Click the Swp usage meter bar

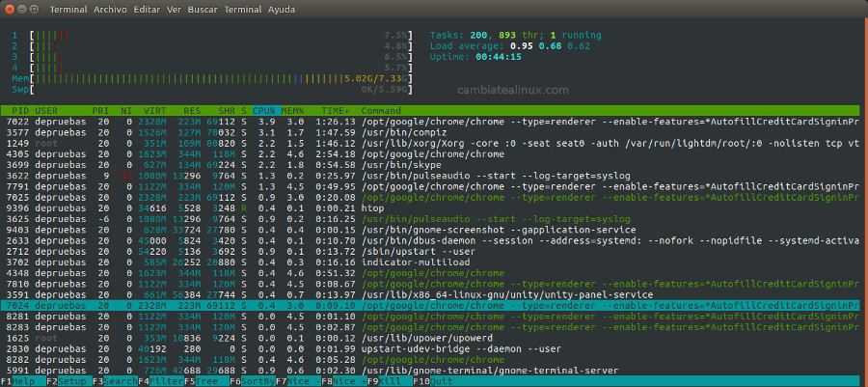[222, 89]
